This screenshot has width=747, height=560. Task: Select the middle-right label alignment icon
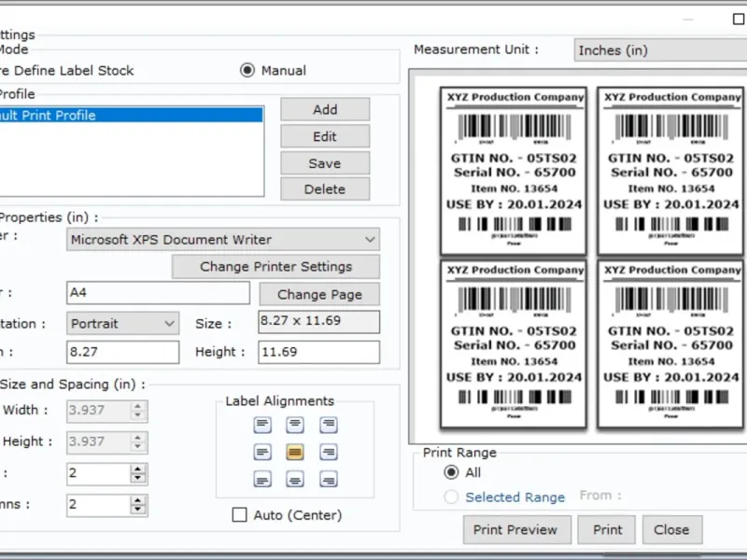[328, 453]
